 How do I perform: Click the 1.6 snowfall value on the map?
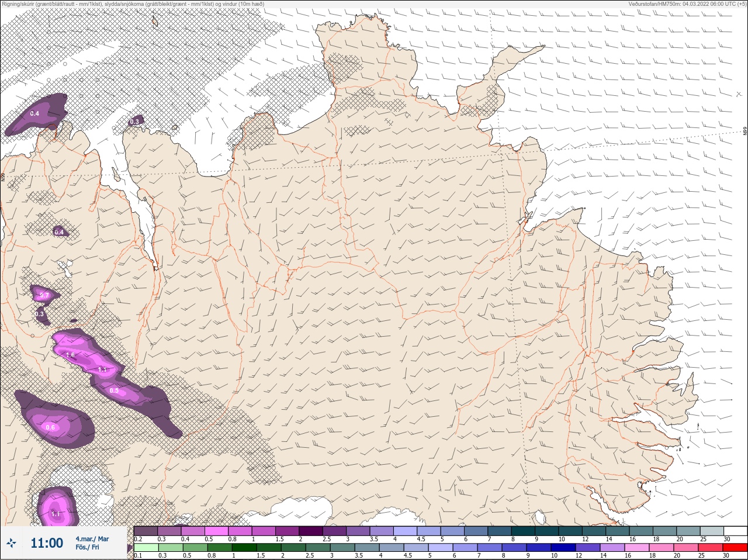point(70,355)
